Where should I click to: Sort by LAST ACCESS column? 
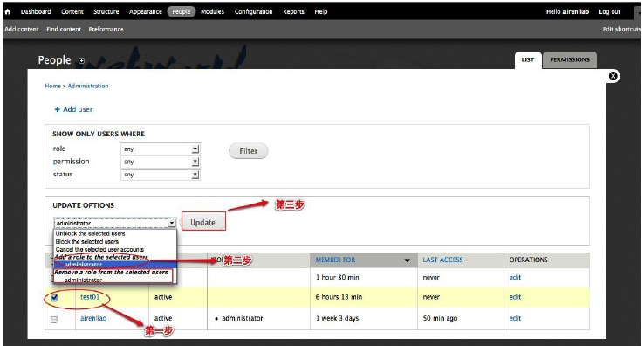point(442,260)
